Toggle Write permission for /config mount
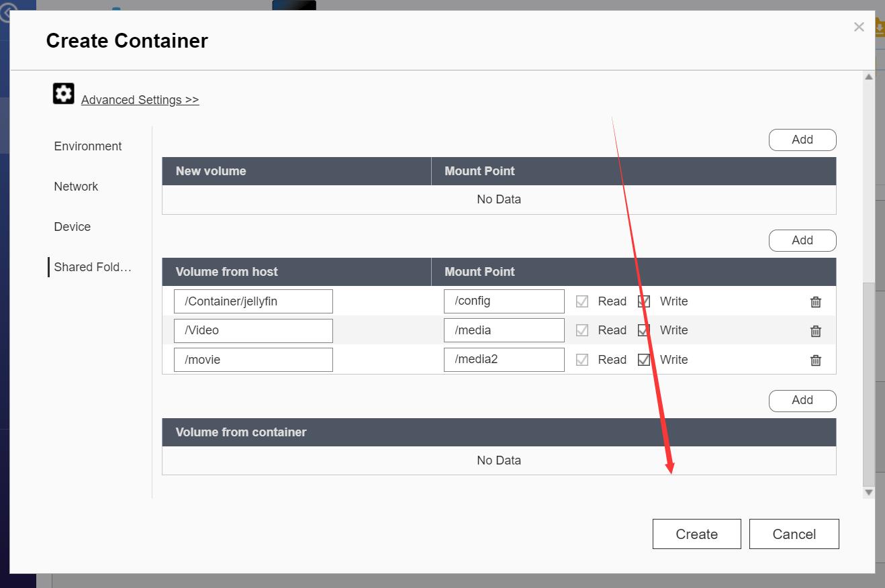This screenshot has width=885, height=588. [x=644, y=301]
